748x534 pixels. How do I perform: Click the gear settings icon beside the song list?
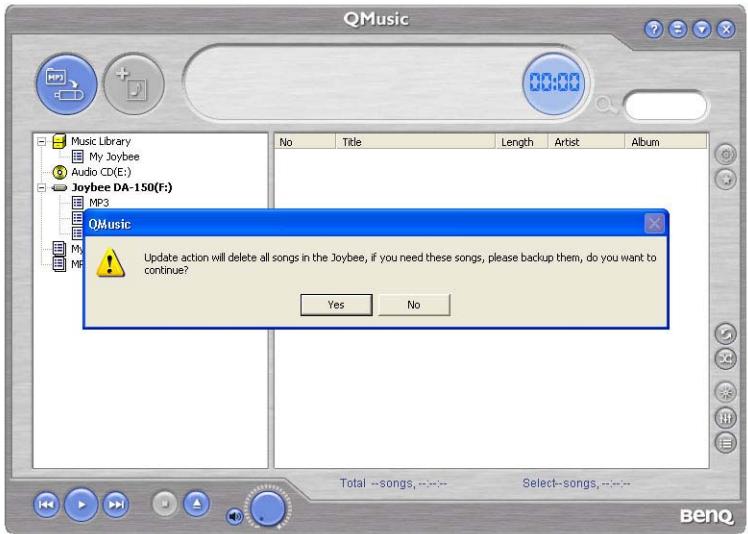(726, 154)
